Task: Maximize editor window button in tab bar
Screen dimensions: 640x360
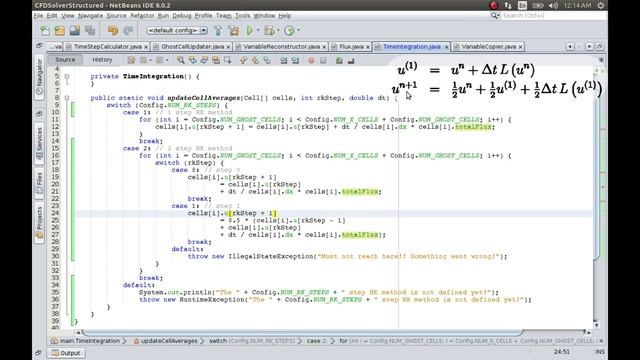Action: tap(600, 47)
